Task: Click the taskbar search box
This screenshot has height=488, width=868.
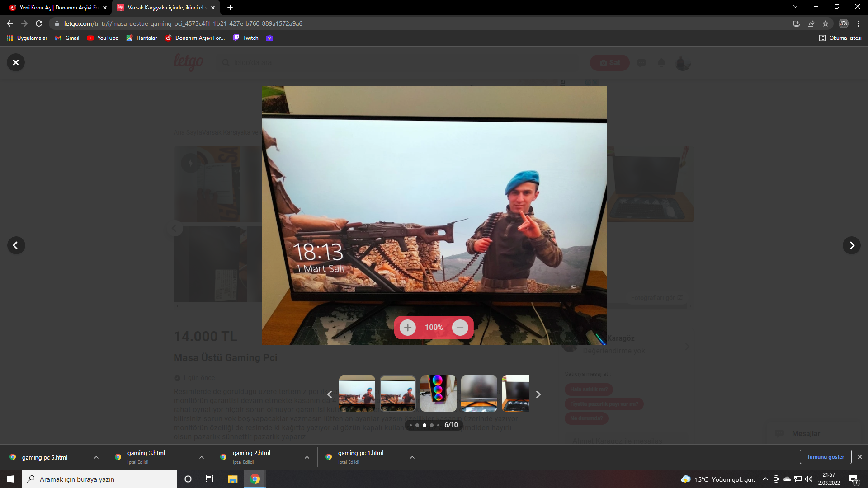Action: click(99, 479)
